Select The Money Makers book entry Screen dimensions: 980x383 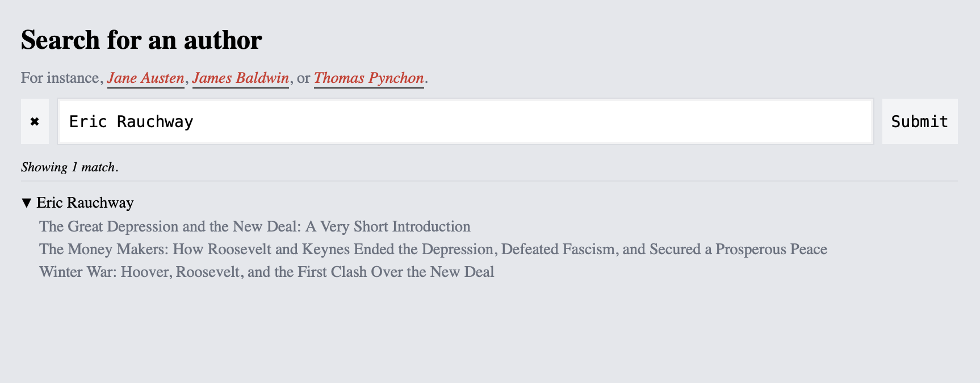433,249
